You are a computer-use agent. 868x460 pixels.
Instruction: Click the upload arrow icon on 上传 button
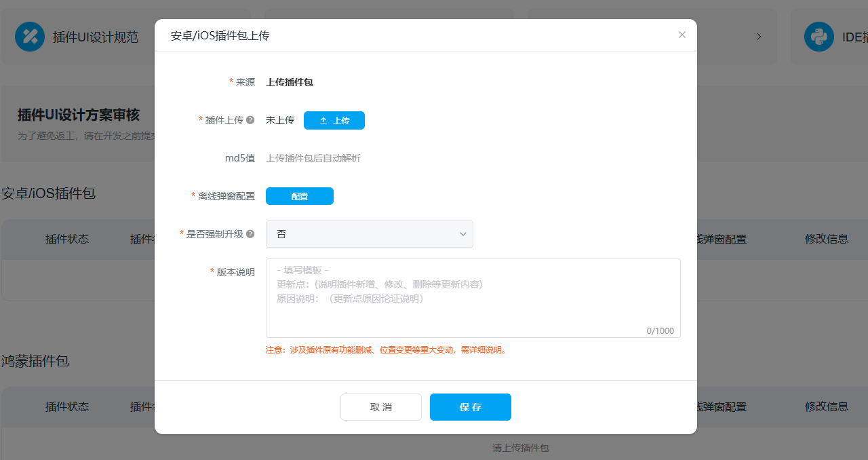[323, 121]
